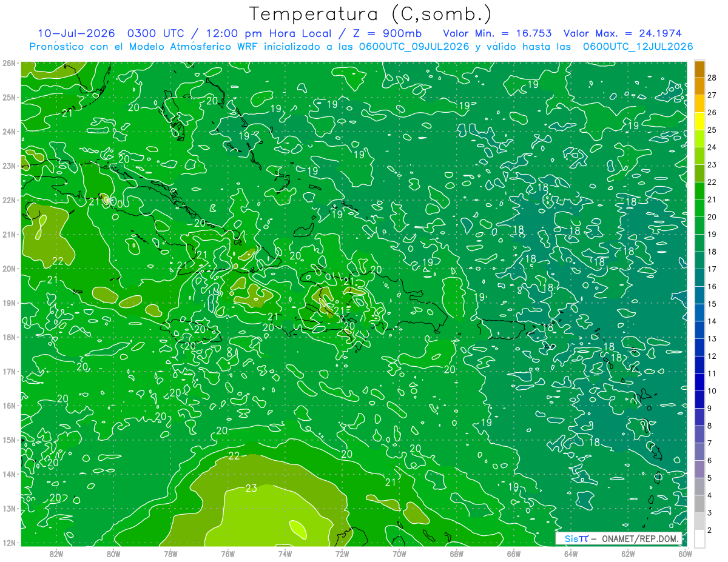Click the 25 value on the color scale
728x562 pixels.
712,130
